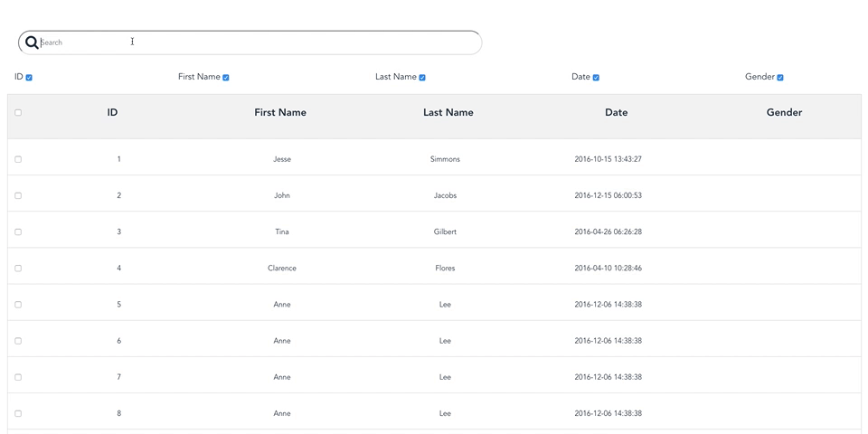Screen dimensions: 868x434
Task: Click the Date column header
Action: [617, 113]
